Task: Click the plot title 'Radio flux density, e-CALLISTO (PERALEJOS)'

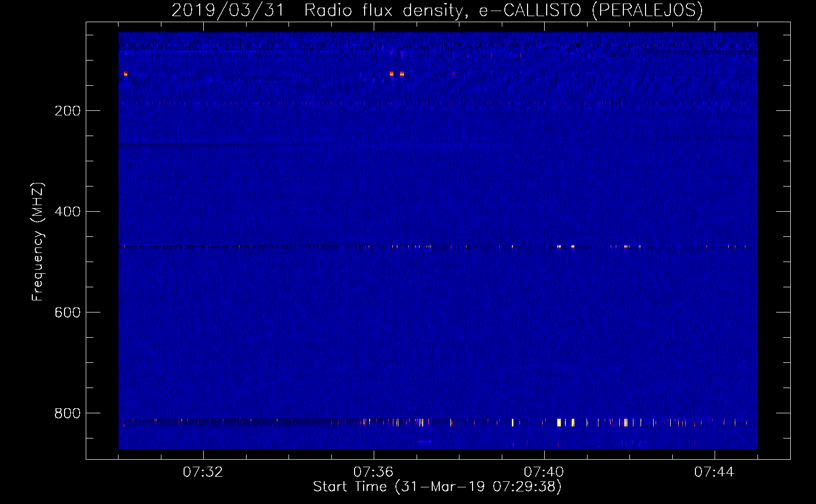Action: [503, 10]
